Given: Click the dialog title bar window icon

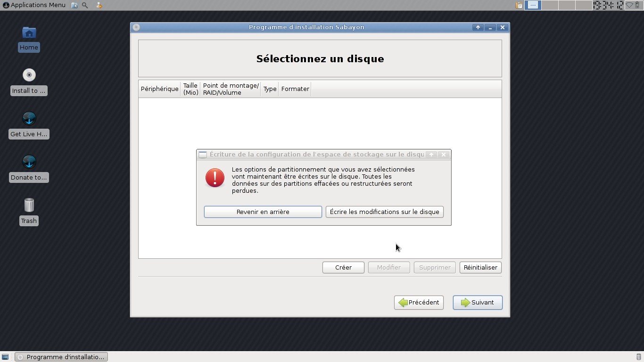Looking at the screenshot, I should coord(203,155).
